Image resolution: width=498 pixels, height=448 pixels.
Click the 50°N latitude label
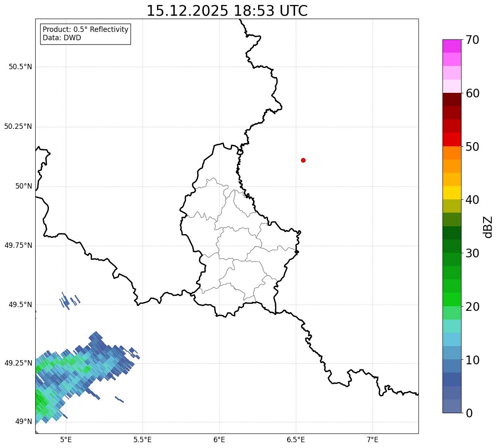(24, 186)
